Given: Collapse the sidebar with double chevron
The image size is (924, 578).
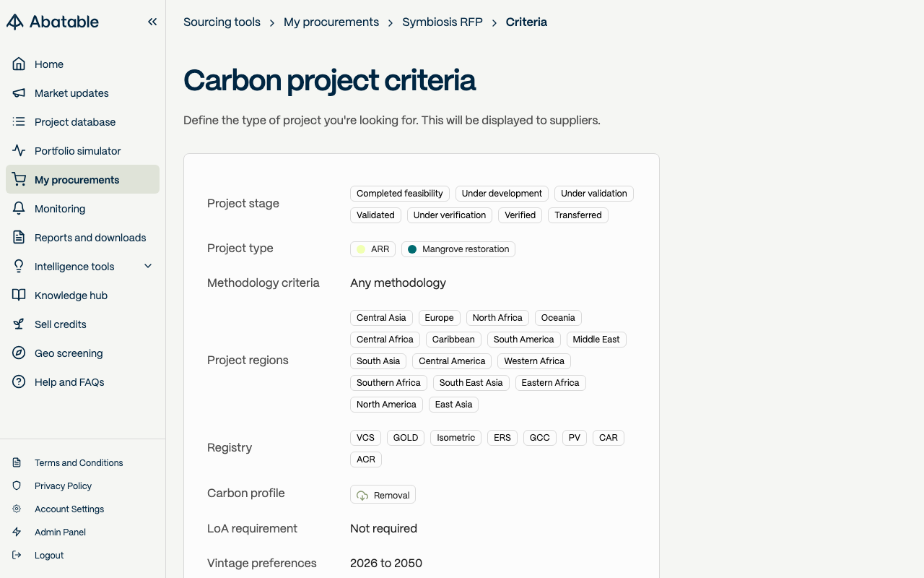Looking at the screenshot, I should point(152,22).
